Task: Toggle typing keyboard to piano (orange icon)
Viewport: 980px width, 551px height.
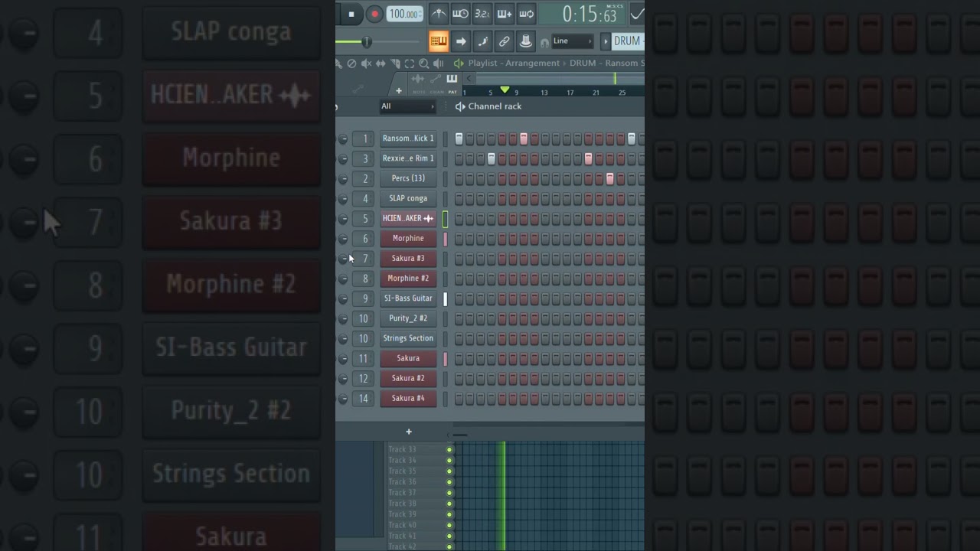Action: pos(439,41)
